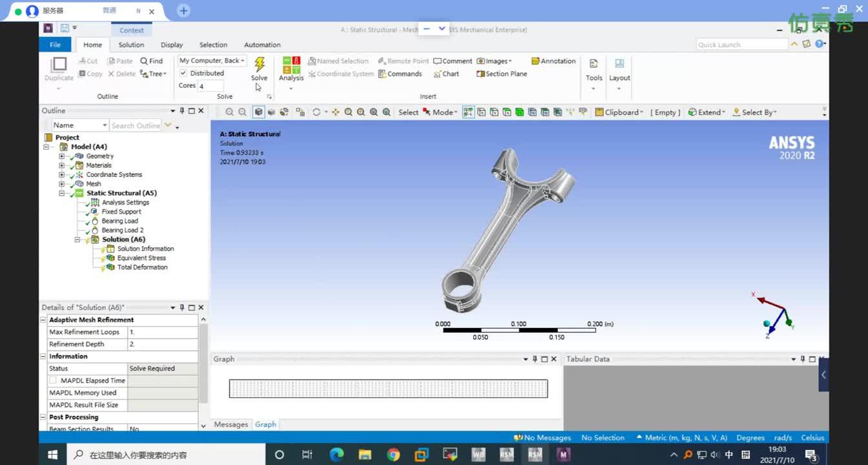The image size is (868, 465).
Task: Expand the Geometry tree node
Action: (x=62, y=156)
